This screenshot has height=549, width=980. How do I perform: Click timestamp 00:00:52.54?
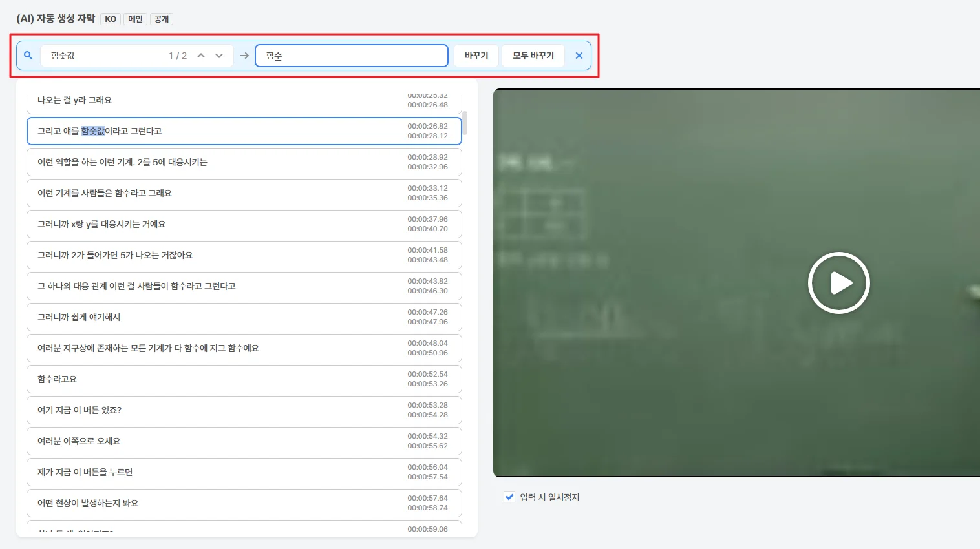[x=427, y=374]
